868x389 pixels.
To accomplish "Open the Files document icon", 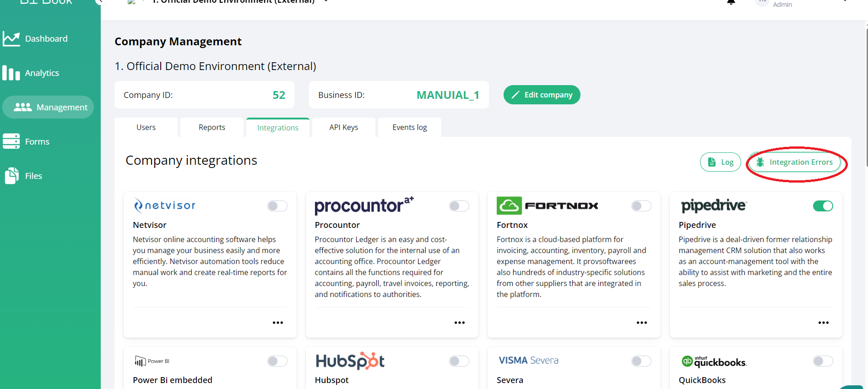I will click(11, 176).
